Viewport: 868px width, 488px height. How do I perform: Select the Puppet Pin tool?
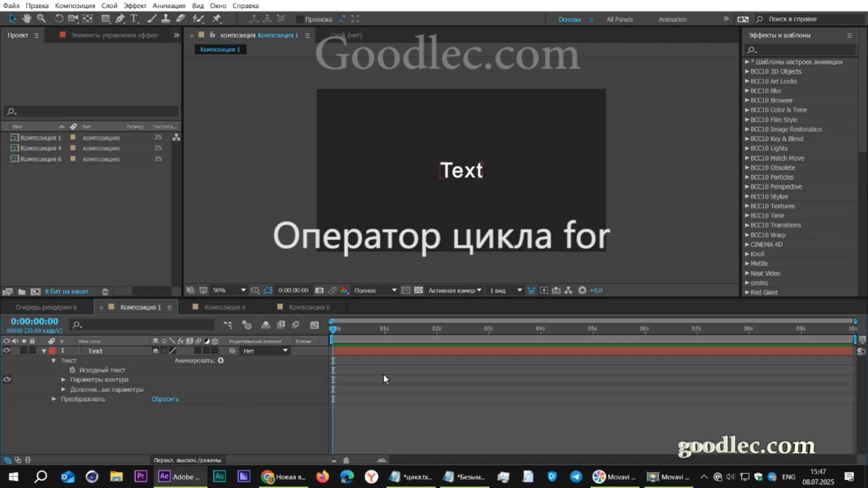point(216,18)
